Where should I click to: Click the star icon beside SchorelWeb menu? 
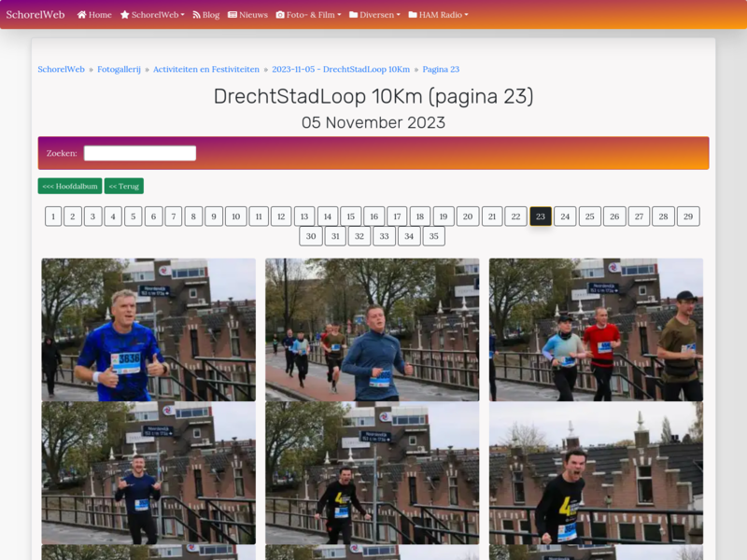coord(125,15)
